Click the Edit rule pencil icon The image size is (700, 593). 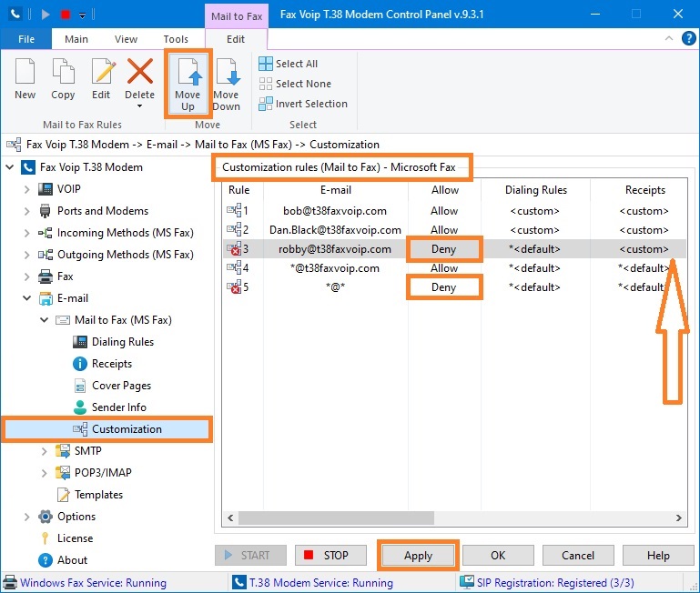pos(103,71)
